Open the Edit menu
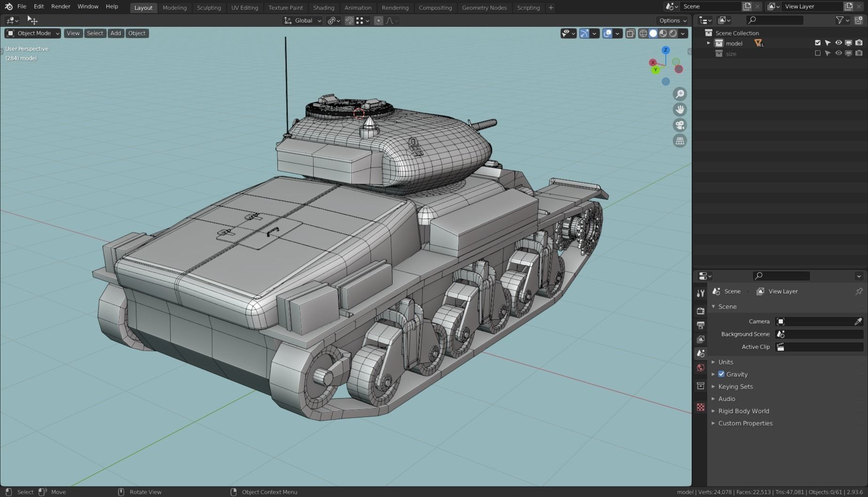The image size is (868, 497). (39, 7)
